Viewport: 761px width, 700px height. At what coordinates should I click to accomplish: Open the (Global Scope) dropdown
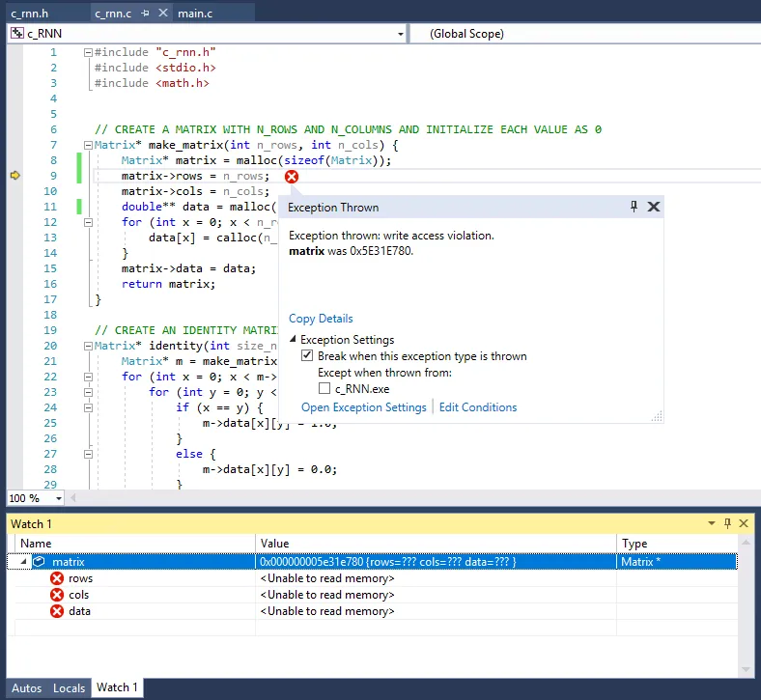point(579,34)
